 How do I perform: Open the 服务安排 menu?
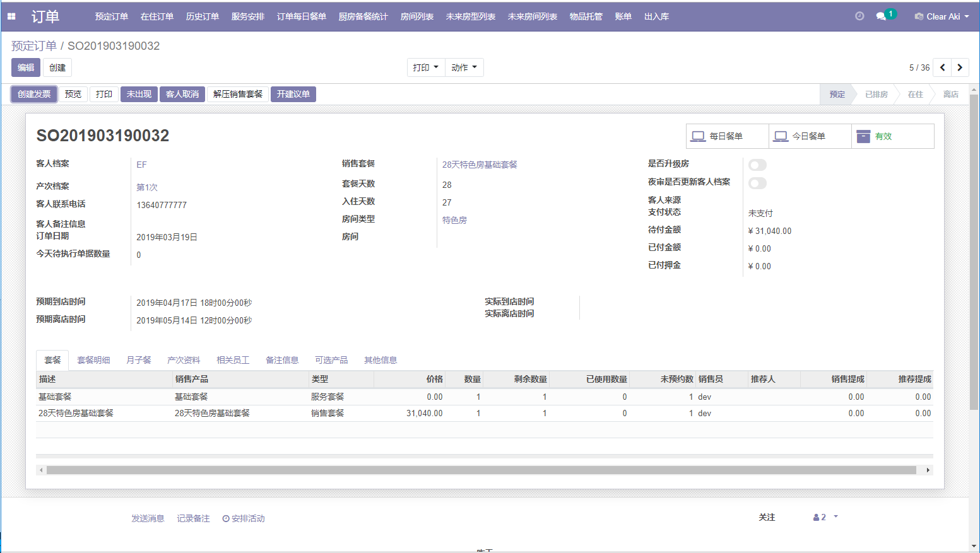pyautogui.click(x=248, y=16)
